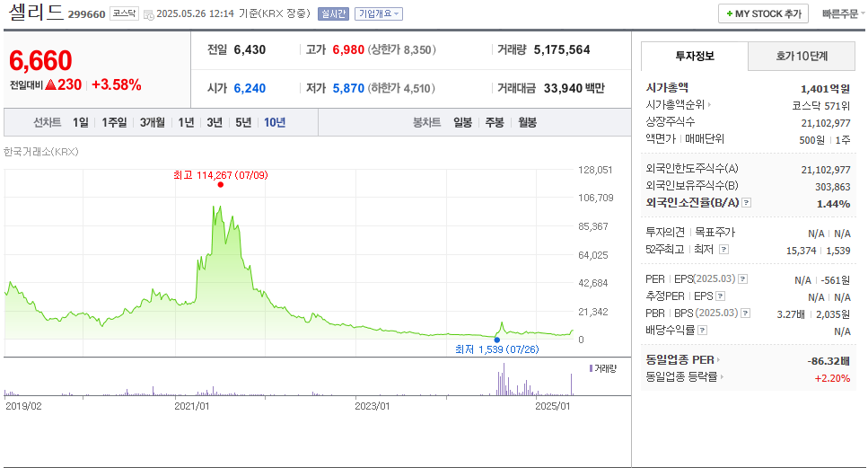Viewport: 868px width, 468px height.
Task: Open the 빠른주문 dropdown
Action: point(843,13)
